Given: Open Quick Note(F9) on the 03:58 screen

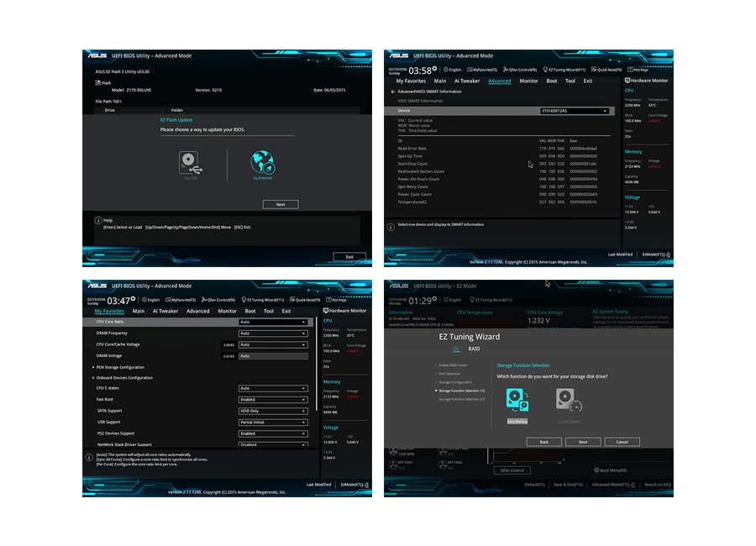Looking at the screenshot, I should (x=606, y=70).
